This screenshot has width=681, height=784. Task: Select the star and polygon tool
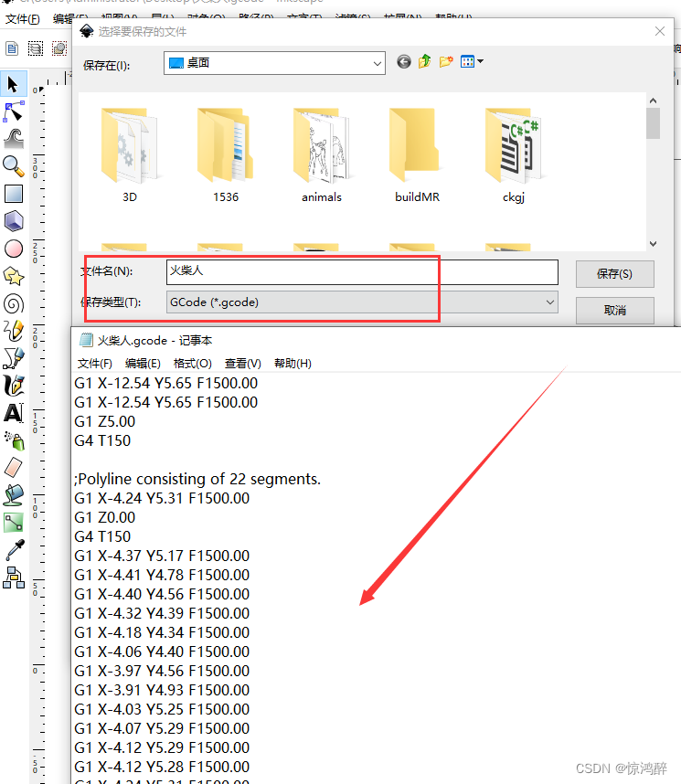click(x=14, y=276)
